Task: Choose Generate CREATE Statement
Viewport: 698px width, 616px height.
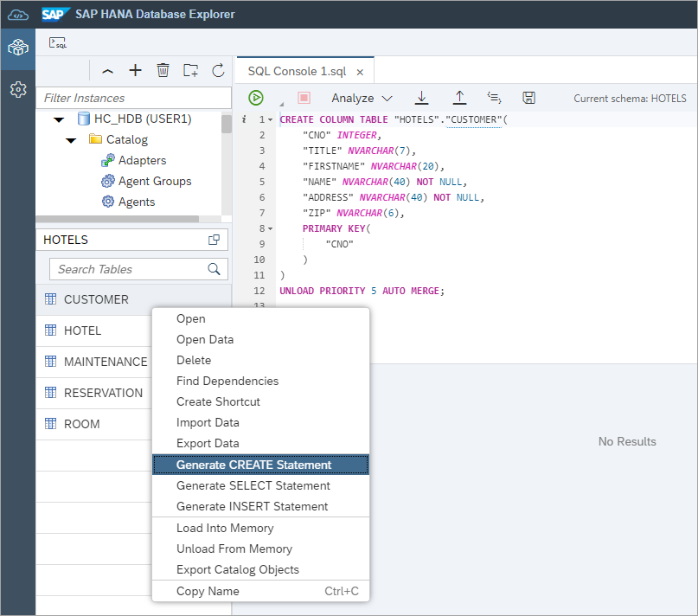Action: point(260,465)
